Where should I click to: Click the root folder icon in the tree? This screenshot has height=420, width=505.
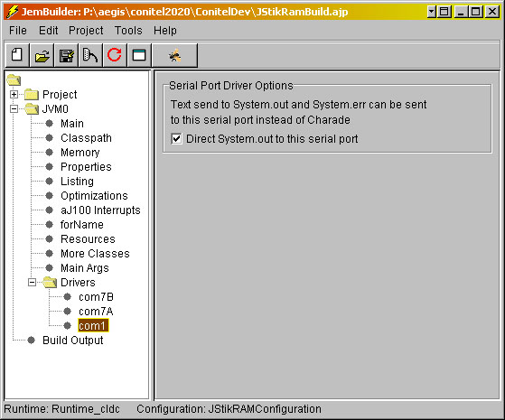[14, 79]
